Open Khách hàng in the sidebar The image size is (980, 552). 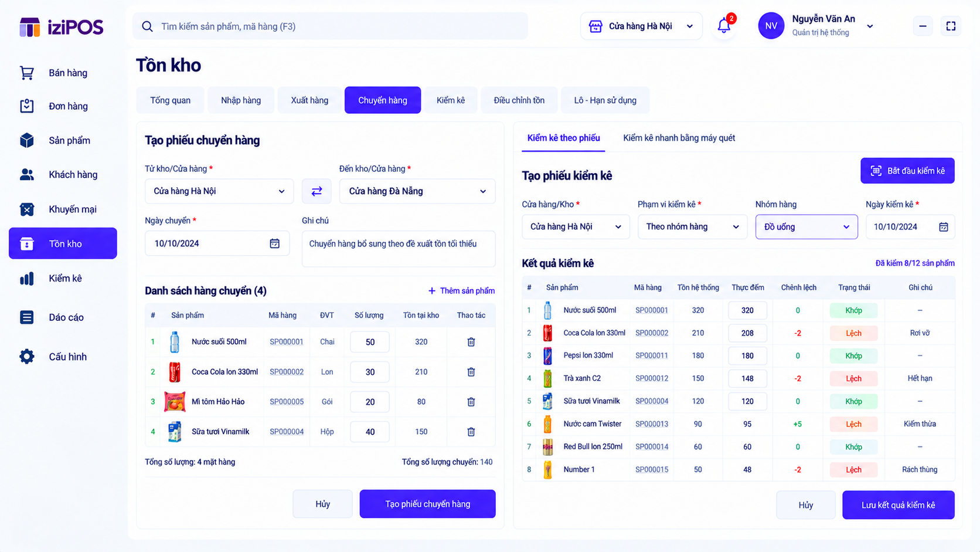pos(63,174)
